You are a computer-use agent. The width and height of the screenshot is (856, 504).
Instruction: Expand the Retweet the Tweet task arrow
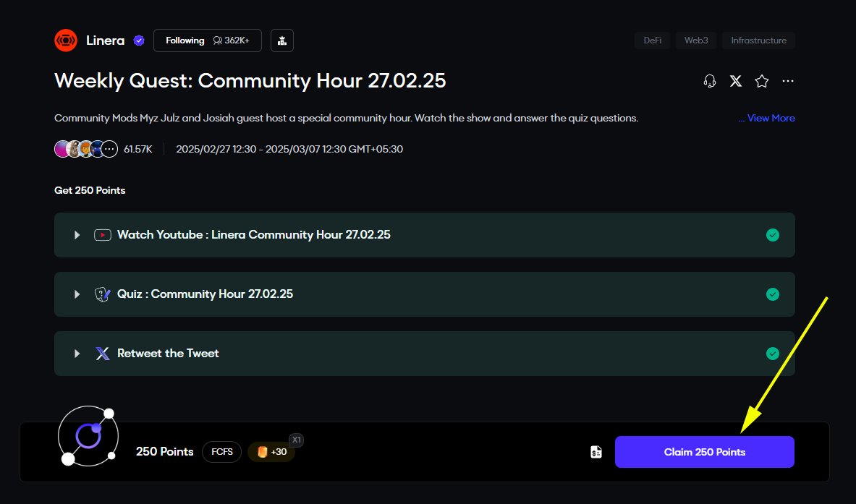77,354
